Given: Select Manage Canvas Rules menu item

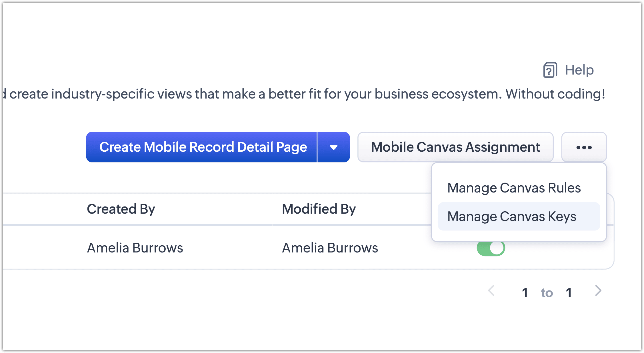Looking at the screenshot, I should [x=514, y=188].
